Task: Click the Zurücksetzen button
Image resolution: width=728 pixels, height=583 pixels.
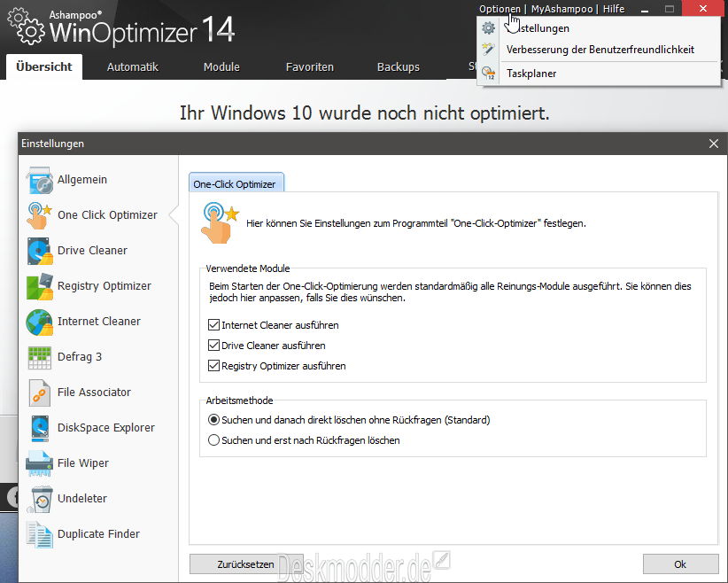Action: pyautogui.click(x=246, y=564)
